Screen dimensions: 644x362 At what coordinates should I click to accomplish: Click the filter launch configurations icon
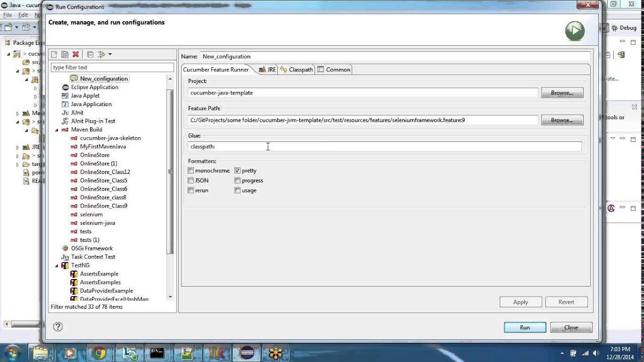[101, 54]
